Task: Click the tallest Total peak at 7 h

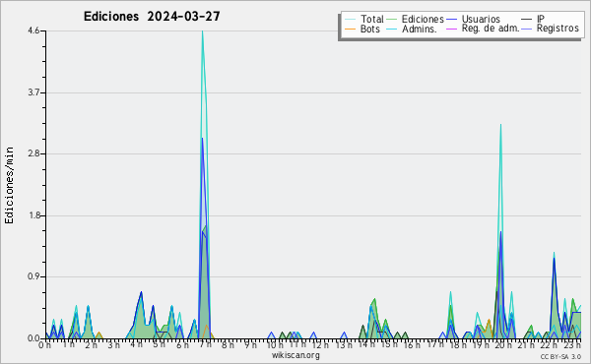Action: (202, 31)
